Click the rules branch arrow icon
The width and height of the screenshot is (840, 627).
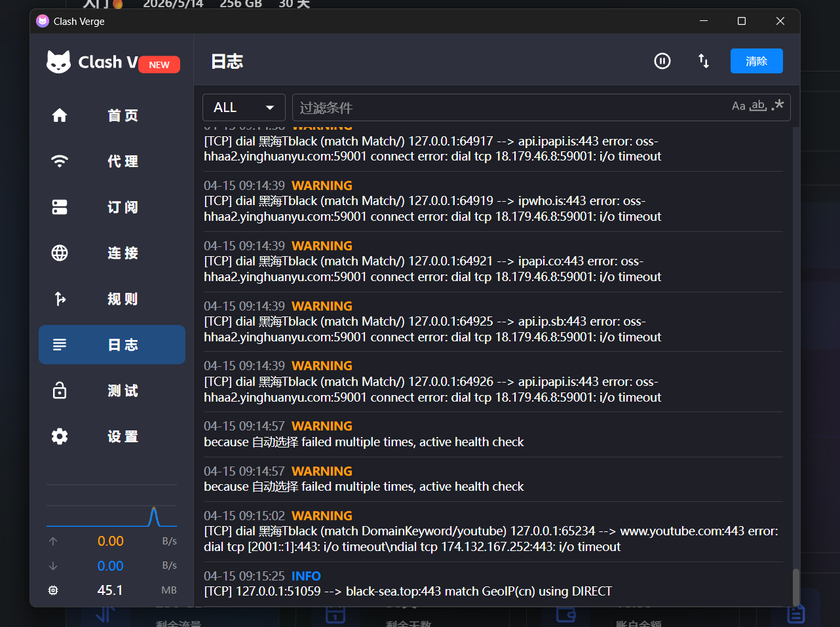60,299
